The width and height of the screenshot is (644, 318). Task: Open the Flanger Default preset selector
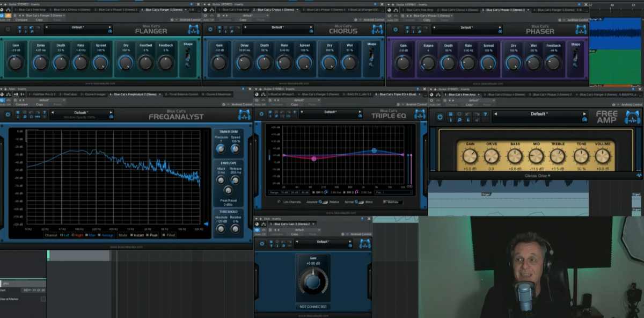pos(78,27)
